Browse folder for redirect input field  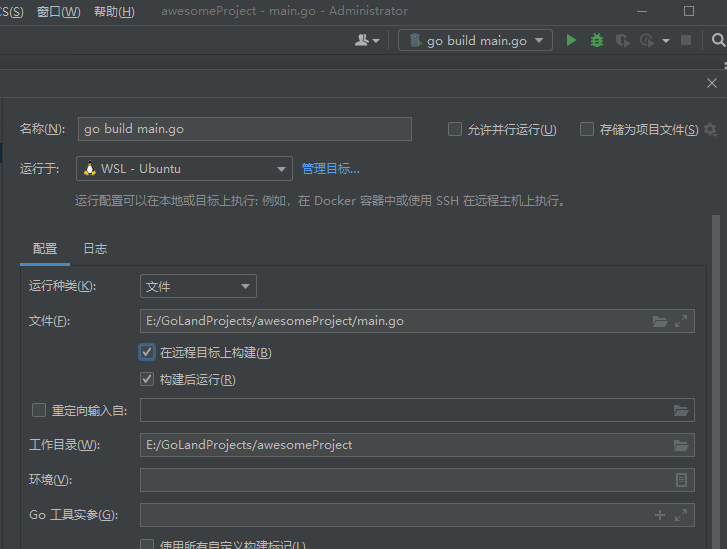(681, 410)
